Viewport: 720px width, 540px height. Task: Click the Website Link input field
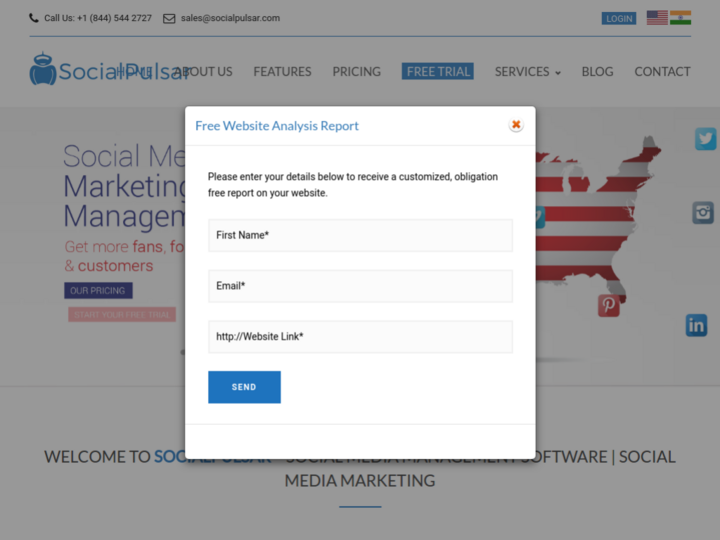[360, 337]
